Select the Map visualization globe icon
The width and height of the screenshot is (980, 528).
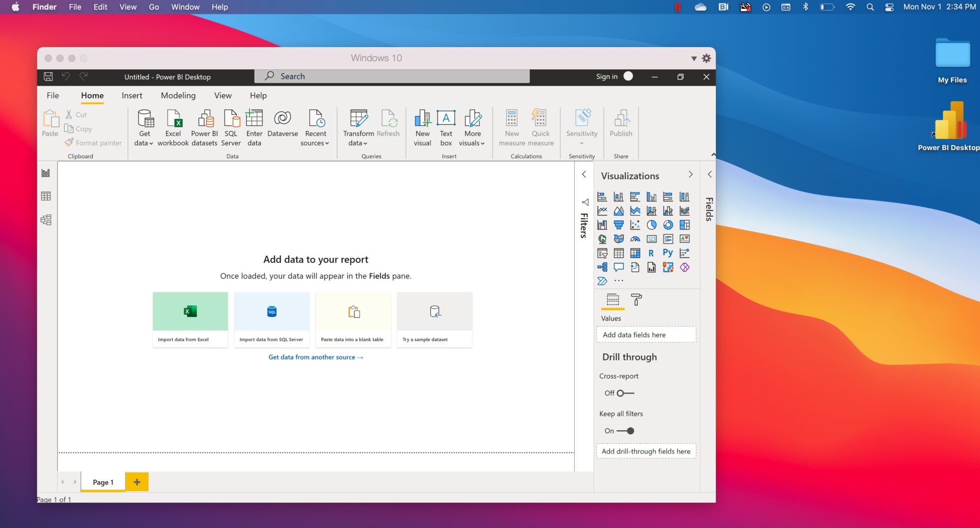[602, 239]
